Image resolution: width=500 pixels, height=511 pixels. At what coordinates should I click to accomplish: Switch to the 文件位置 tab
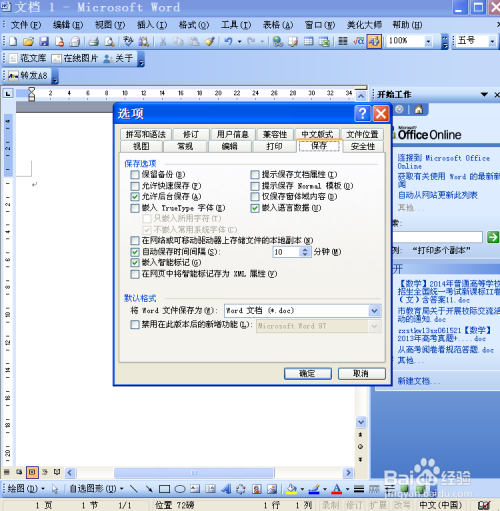coord(362,134)
